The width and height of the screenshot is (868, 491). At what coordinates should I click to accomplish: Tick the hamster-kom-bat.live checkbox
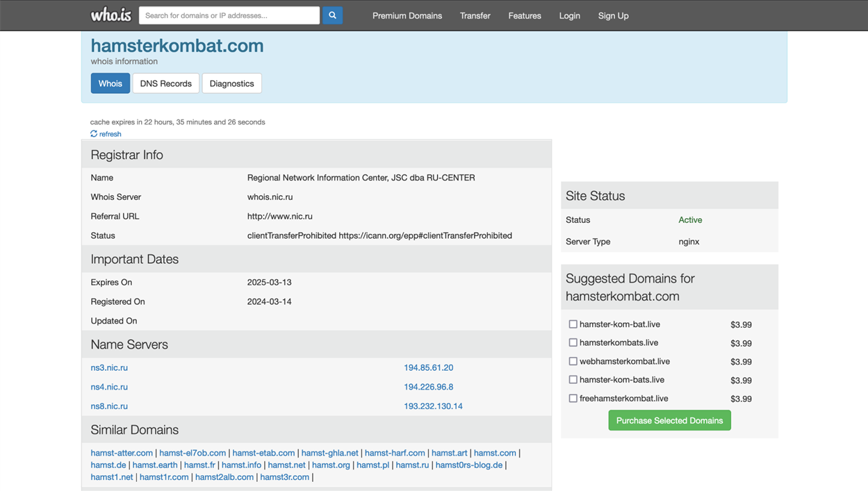tap(573, 324)
